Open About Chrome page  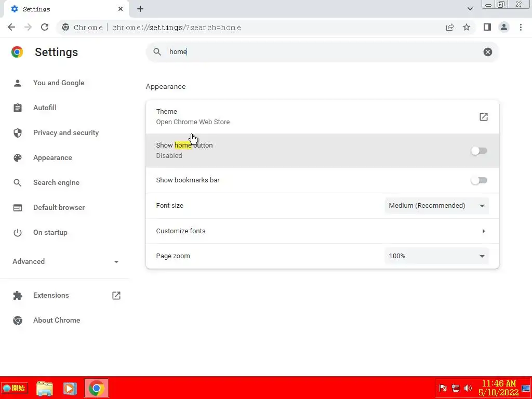[57, 320]
